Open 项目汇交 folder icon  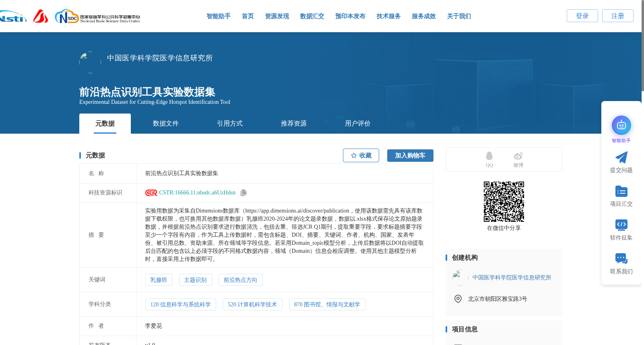click(x=621, y=191)
